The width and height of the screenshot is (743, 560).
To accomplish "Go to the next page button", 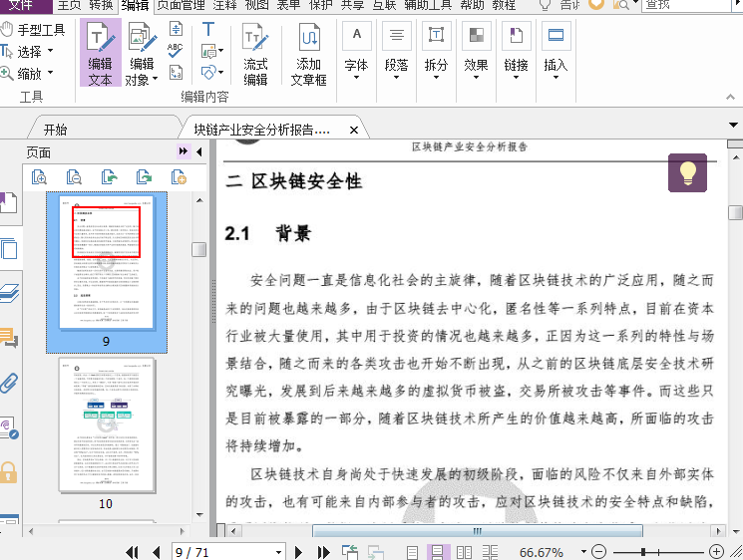I will tap(300, 552).
